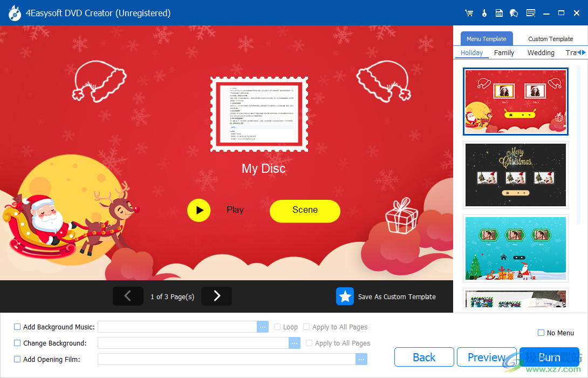
Task: Click the star icon beside Save As Custom Template
Action: [345, 296]
